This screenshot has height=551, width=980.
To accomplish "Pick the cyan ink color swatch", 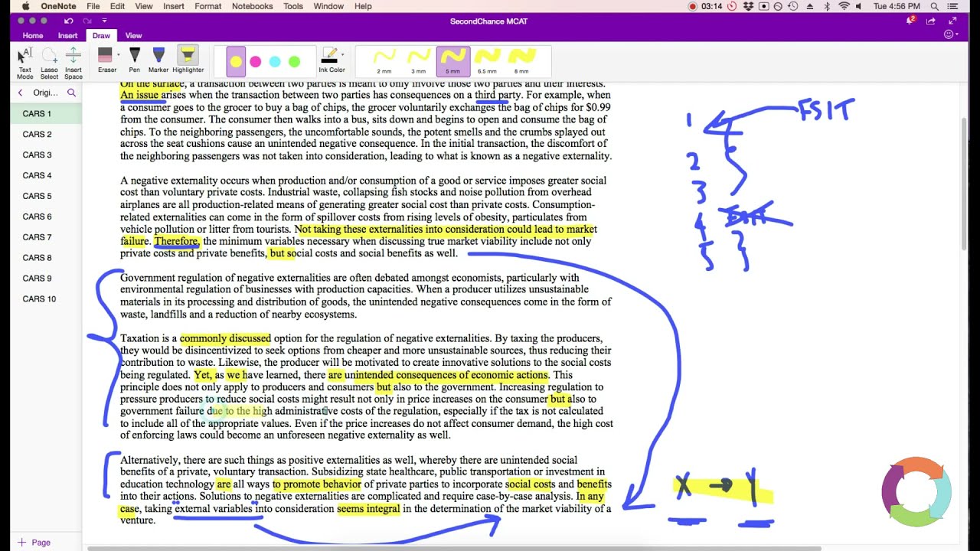I will tap(275, 61).
